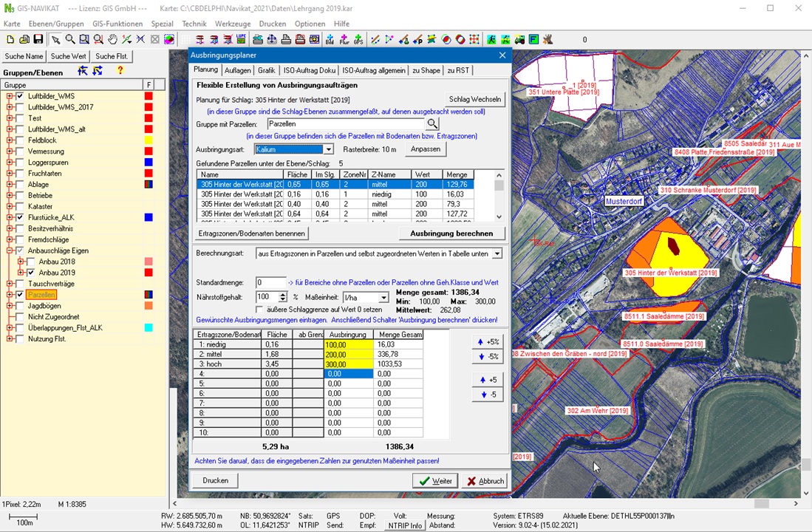Click the Weiter button
Viewport: 812px width, 532px height.
(434, 481)
